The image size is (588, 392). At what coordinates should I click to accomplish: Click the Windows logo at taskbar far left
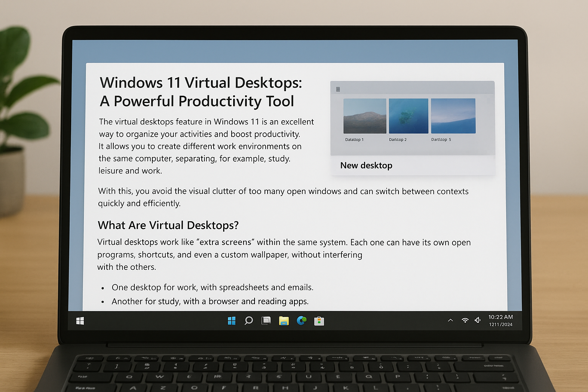(x=80, y=321)
